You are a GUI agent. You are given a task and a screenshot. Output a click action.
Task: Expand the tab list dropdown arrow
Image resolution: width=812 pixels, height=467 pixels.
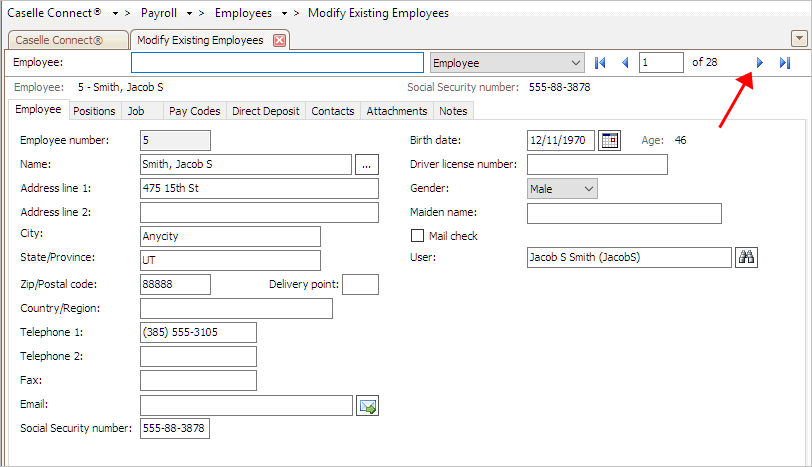click(798, 39)
